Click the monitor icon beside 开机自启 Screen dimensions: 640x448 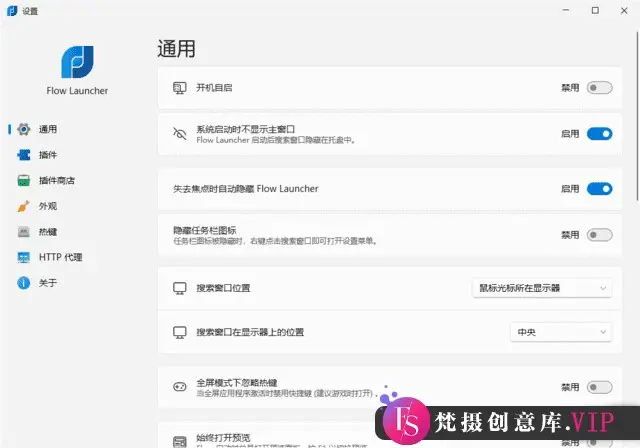(180, 88)
